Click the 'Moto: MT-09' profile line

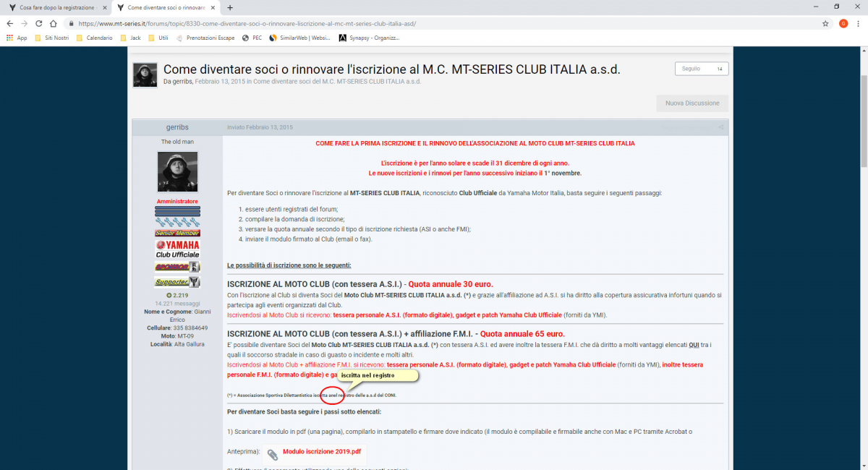177,336
